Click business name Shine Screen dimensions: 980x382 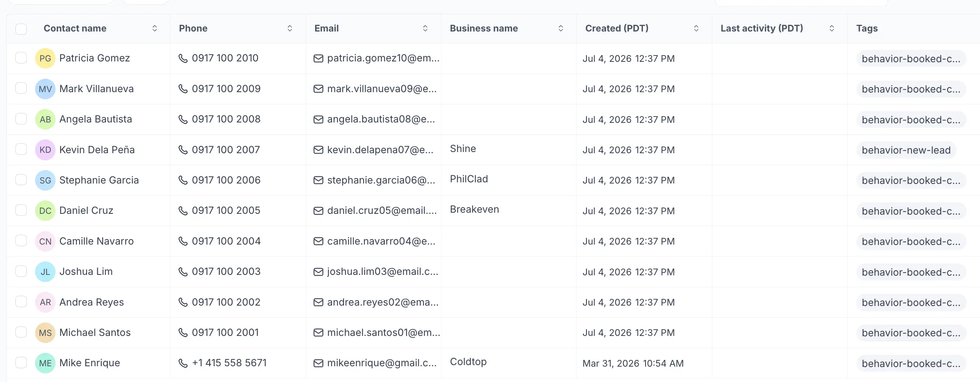pyautogui.click(x=463, y=148)
